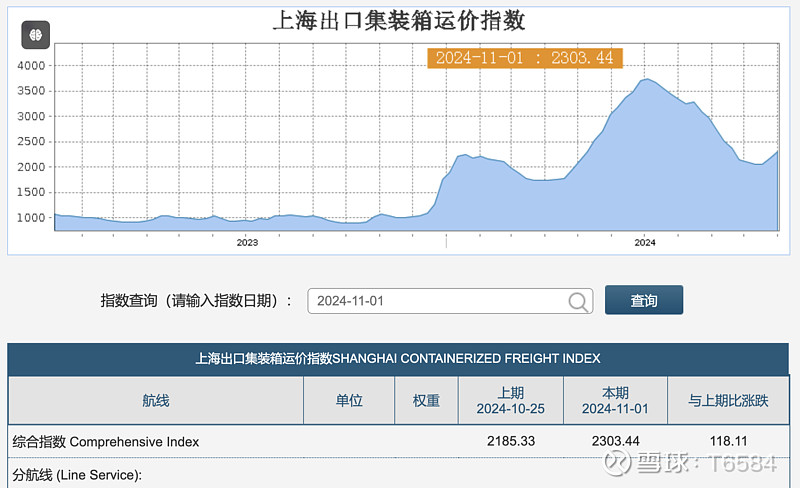This screenshot has width=800, height=488.
Task: Click the 2023 x-axis label
Action: point(247,242)
